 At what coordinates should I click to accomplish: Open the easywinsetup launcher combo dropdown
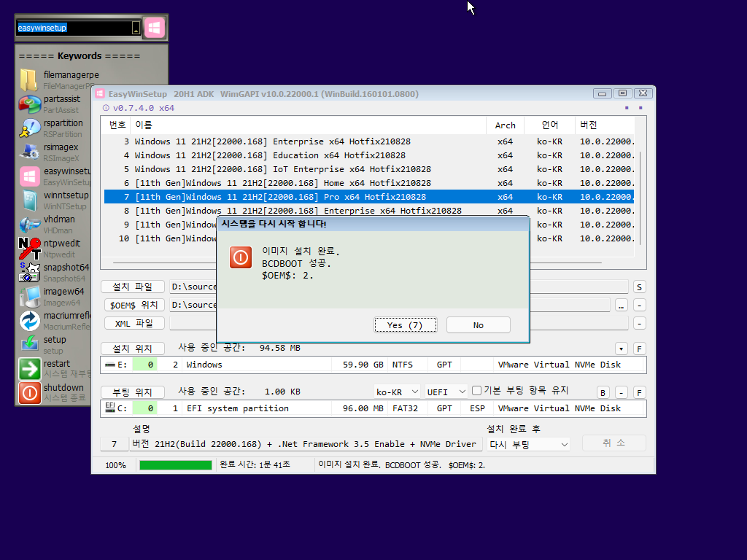(x=136, y=28)
